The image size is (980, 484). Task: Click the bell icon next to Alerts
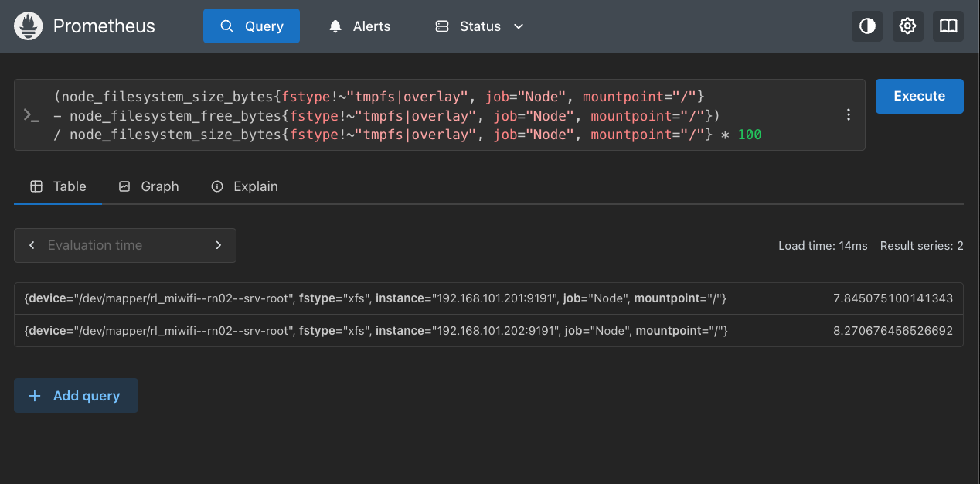(x=335, y=26)
